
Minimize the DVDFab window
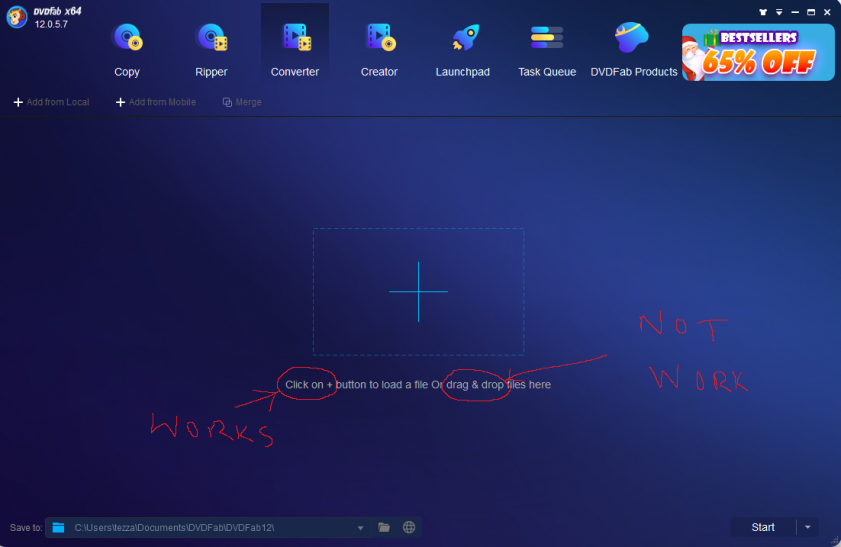(x=795, y=12)
